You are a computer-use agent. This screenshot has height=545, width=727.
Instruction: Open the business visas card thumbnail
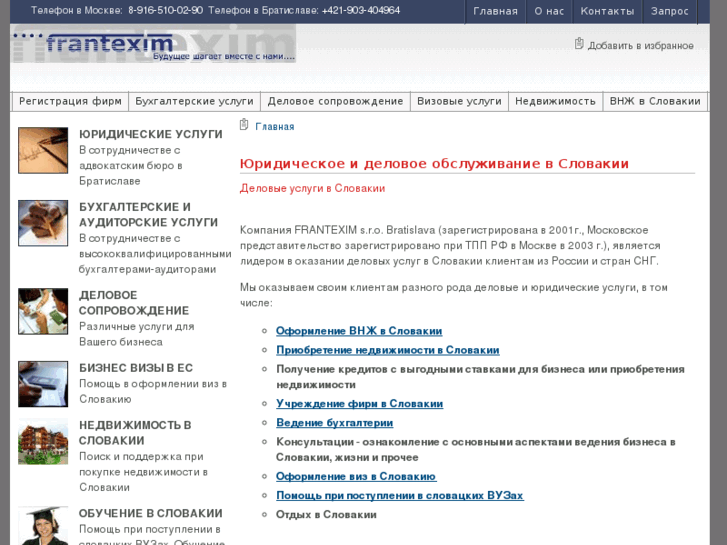43,384
